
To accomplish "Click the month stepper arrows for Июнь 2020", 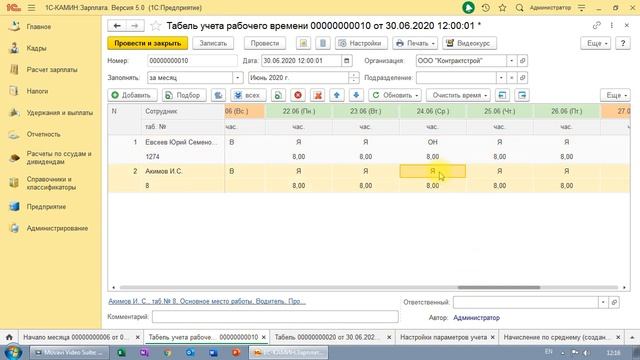I will pyautogui.click(x=354, y=78).
